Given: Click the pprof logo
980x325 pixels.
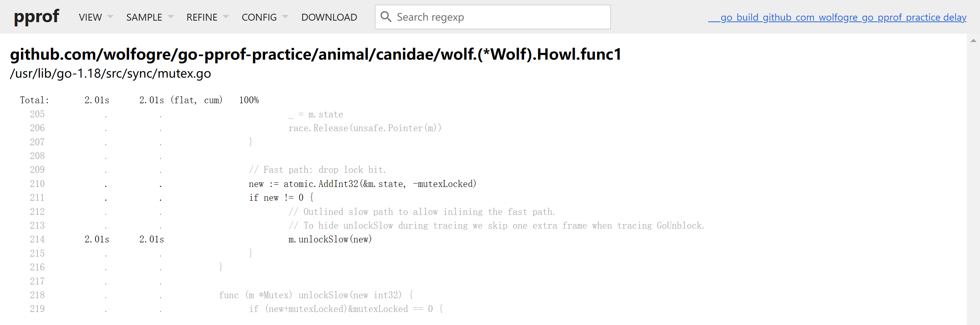Looking at the screenshot, I should pyautogui.click(x=36, y=17).
